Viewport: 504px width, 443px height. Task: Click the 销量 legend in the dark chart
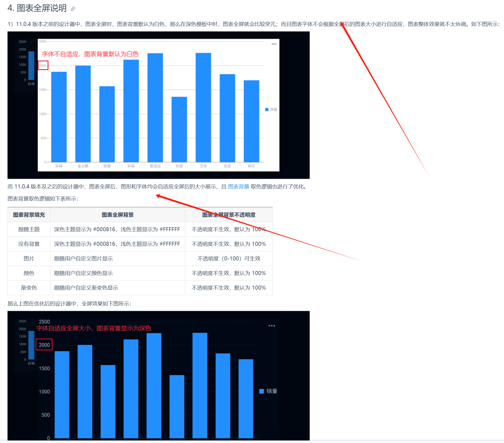point(268,391)
